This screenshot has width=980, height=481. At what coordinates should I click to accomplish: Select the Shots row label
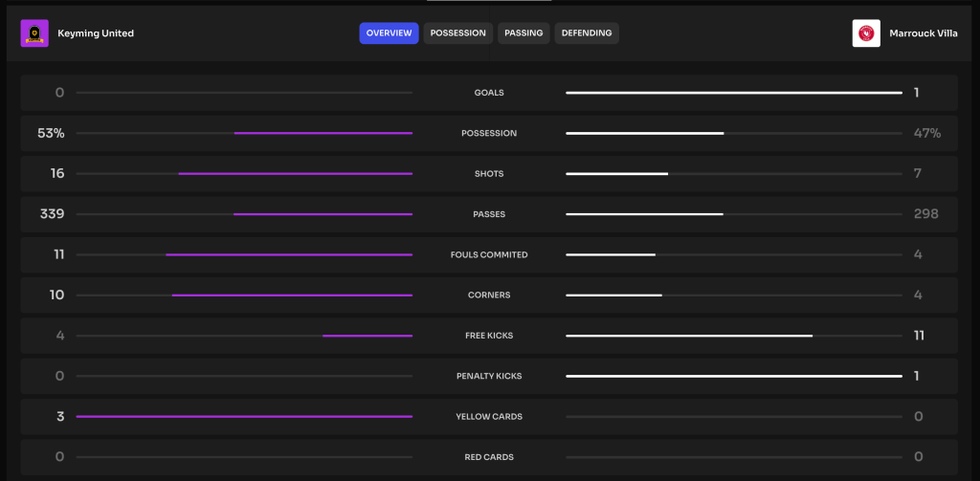[489, 174]
